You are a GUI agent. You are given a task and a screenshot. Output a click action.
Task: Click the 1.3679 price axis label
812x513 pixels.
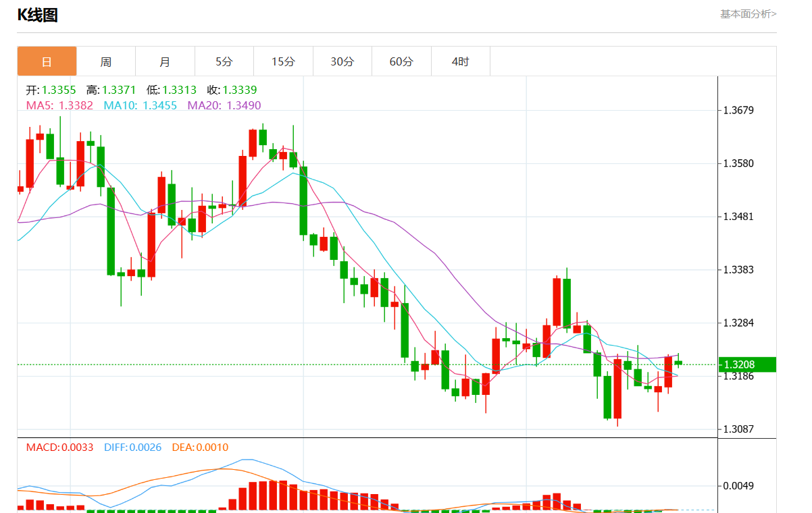738,110
